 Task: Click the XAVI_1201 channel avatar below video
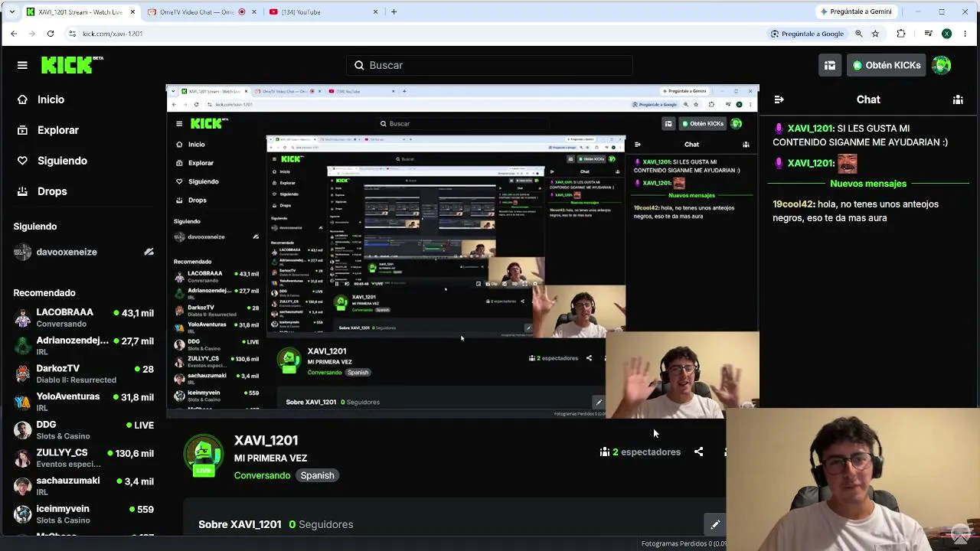pos(203,455)
